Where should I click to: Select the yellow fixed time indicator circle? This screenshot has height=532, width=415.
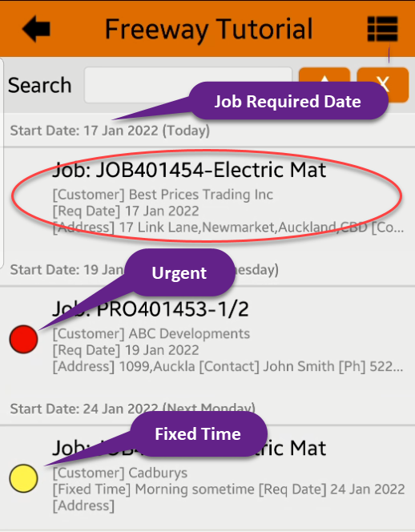click(x=23, y=478)
